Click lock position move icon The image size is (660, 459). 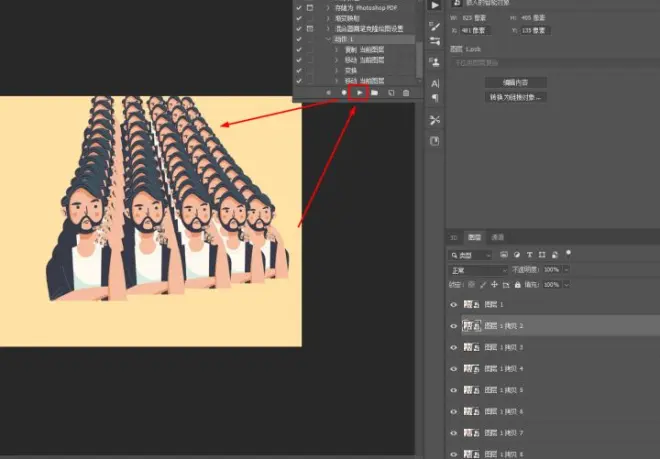pos(494,285)
